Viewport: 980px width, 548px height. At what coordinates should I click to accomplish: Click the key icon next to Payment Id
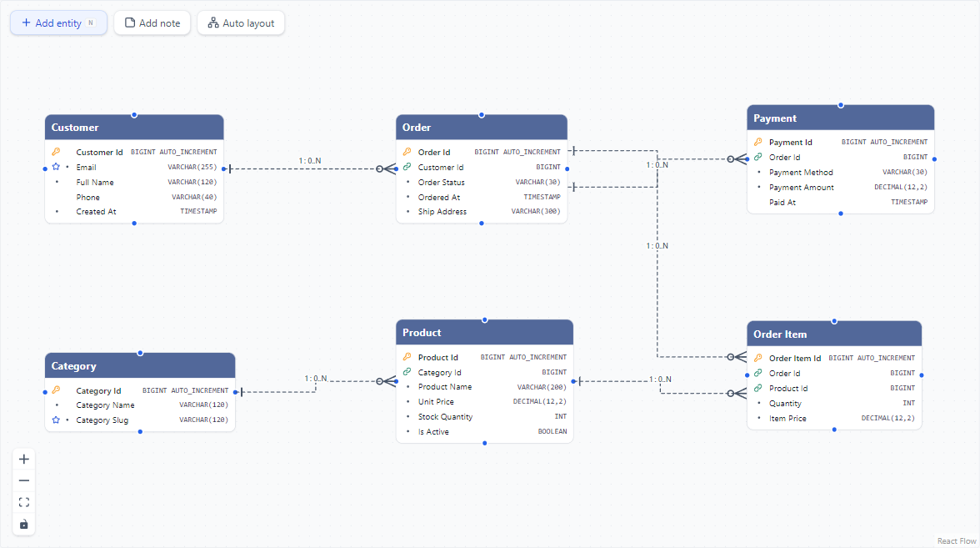point(758,142)
